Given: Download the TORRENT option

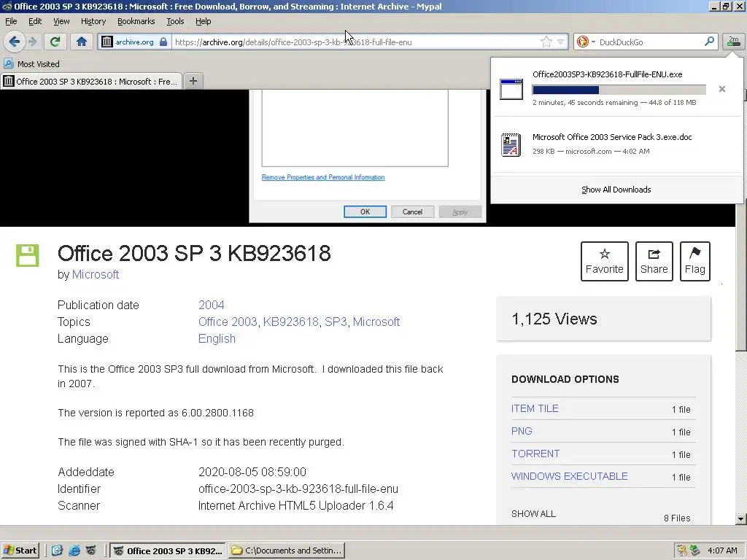Looking at the screenshot, I should point(535,454).
